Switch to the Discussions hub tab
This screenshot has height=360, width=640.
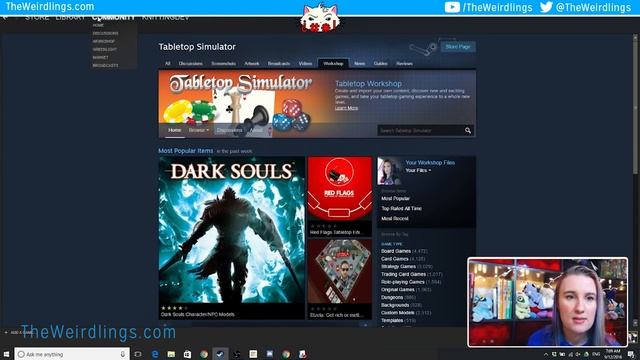click(x=191, y=63)
